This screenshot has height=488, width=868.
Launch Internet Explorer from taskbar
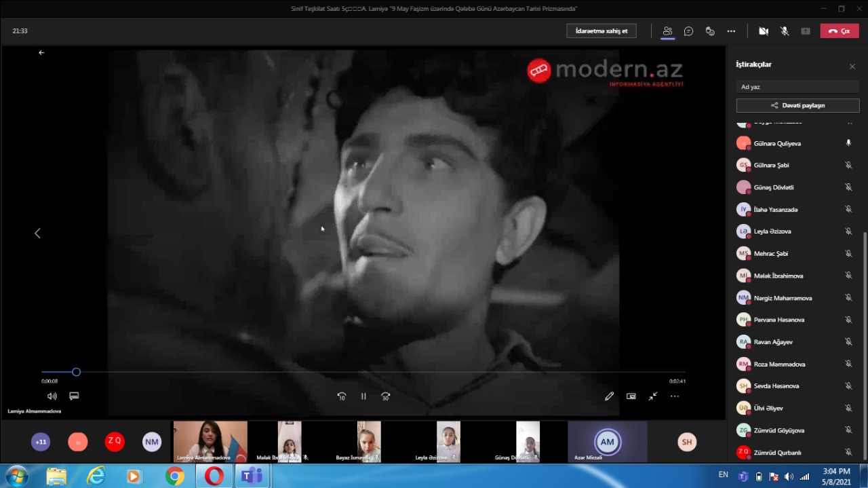(96, 476)
